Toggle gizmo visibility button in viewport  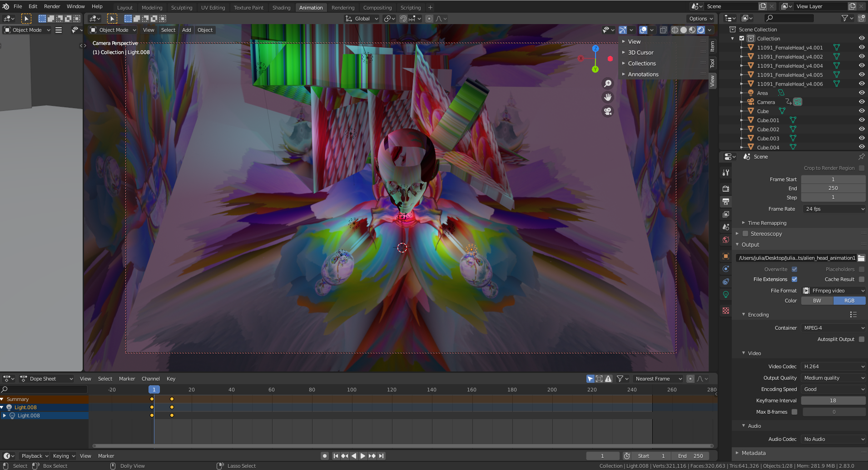(623, 30)
